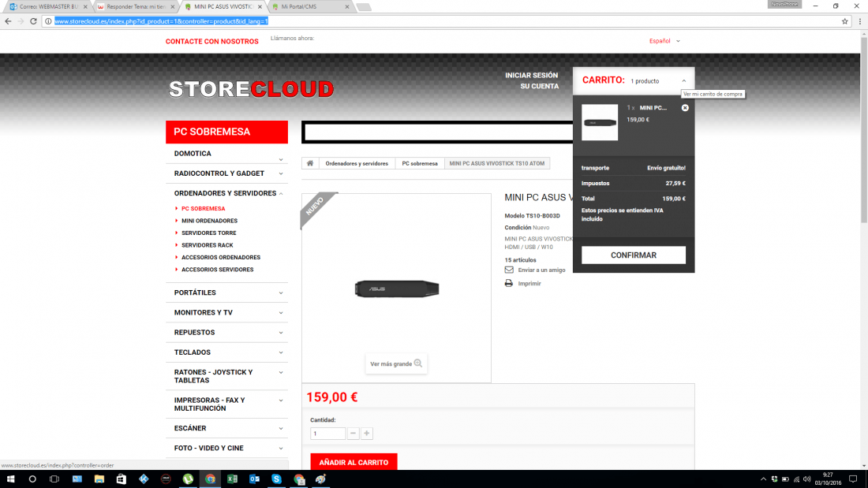Expand the TECLADOS category
The image size is (868, 488).
pos(281,353)
